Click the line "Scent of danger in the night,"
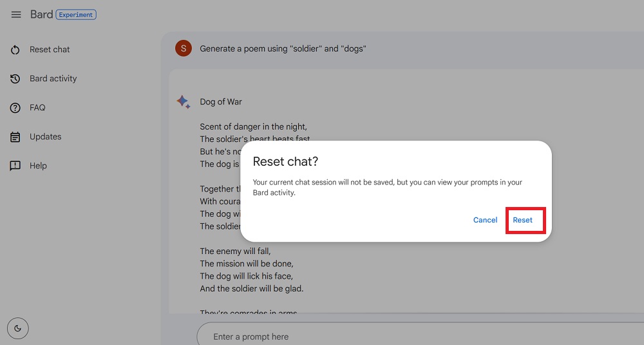Image resolution: width=644 pixels, height=345 pixels. point(253,126)
